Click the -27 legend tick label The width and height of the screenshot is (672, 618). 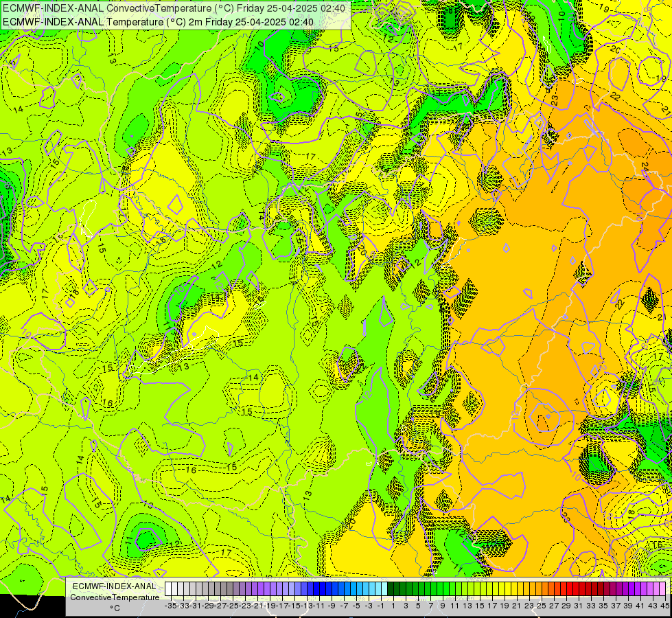click(x=221, y=606)
